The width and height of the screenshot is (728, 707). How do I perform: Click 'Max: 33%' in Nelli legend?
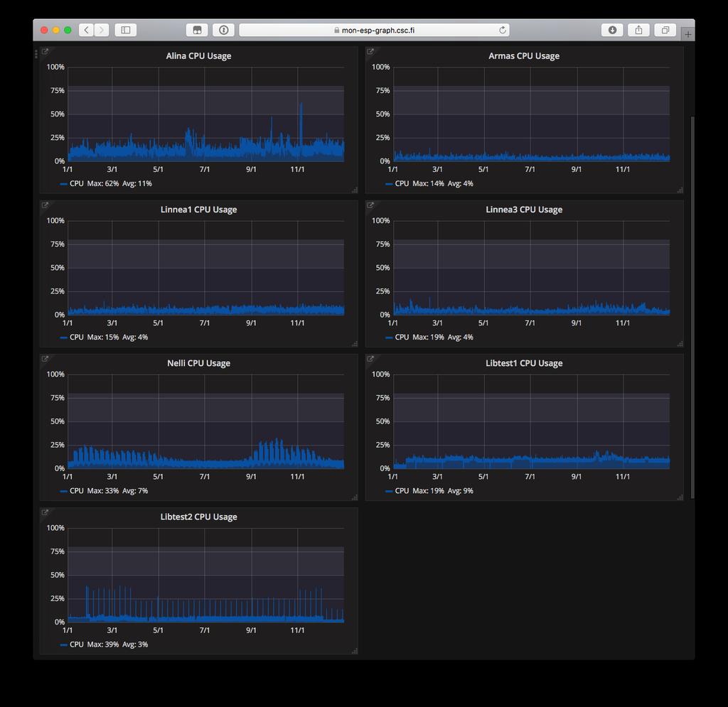click(x=103, y=491)
